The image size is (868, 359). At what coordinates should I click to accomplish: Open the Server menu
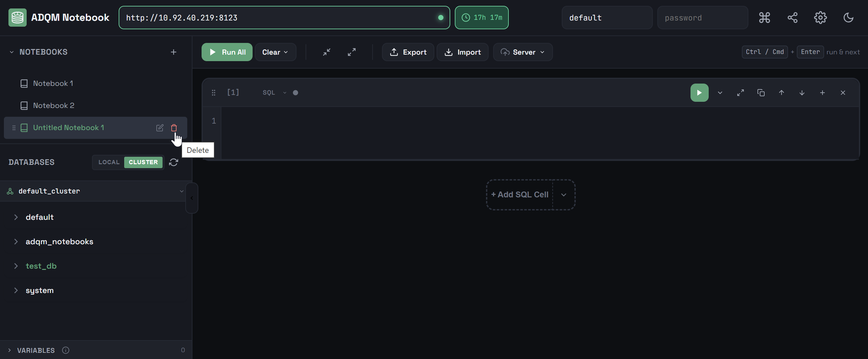click(522, 52)
